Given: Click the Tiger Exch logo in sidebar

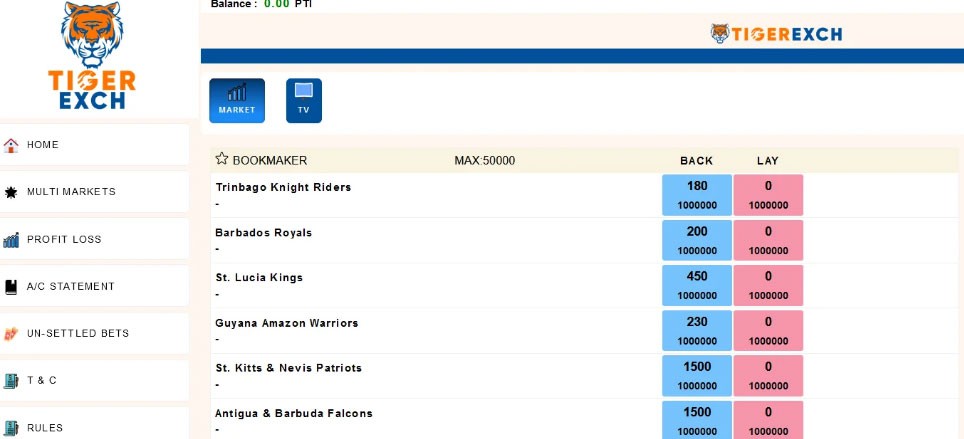Looking at the screenshot, I should coord(92,56).
